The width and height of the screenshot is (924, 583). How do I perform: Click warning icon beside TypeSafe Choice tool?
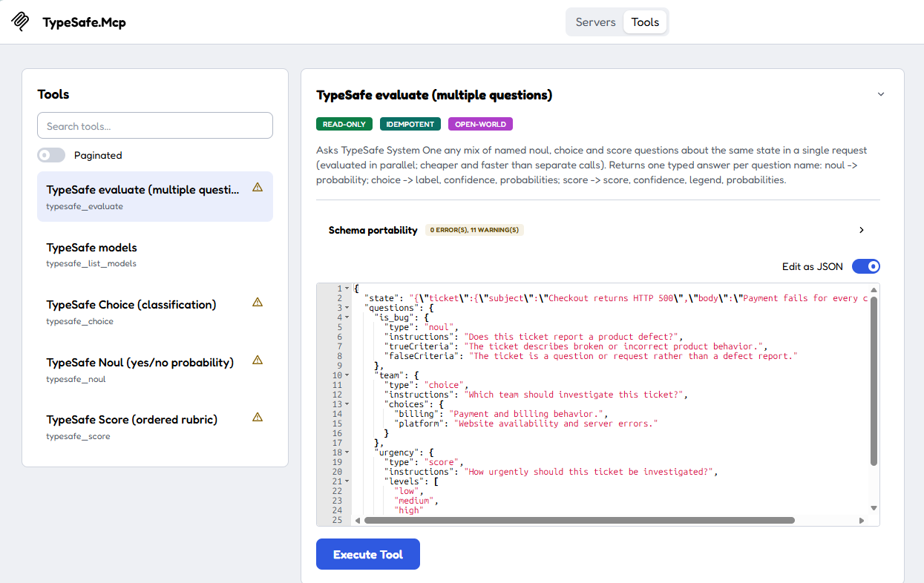258,302
